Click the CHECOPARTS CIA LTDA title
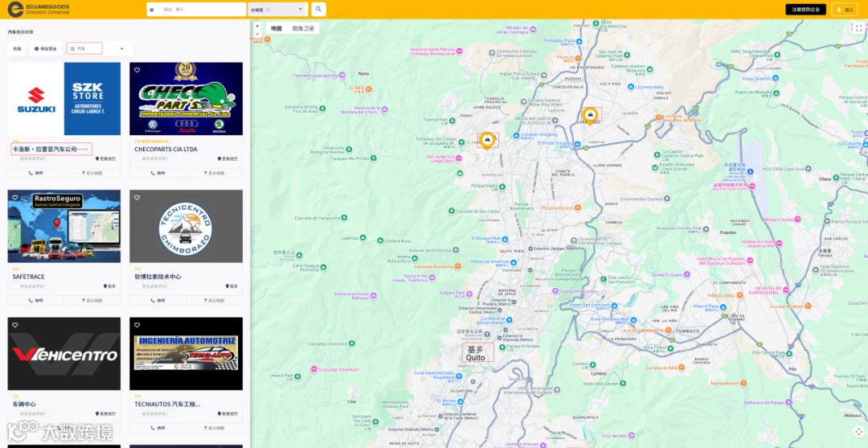Screen dimensions: 868x448 coord(166,149)
